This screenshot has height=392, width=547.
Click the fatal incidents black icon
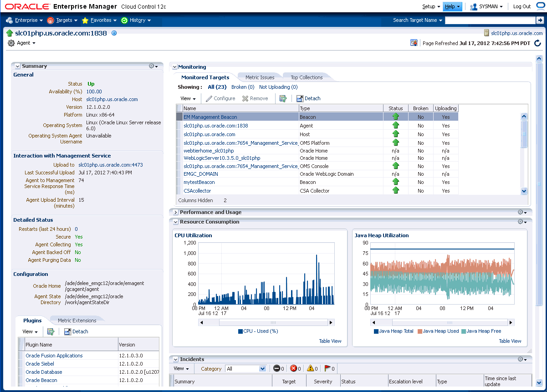(276, 368)
